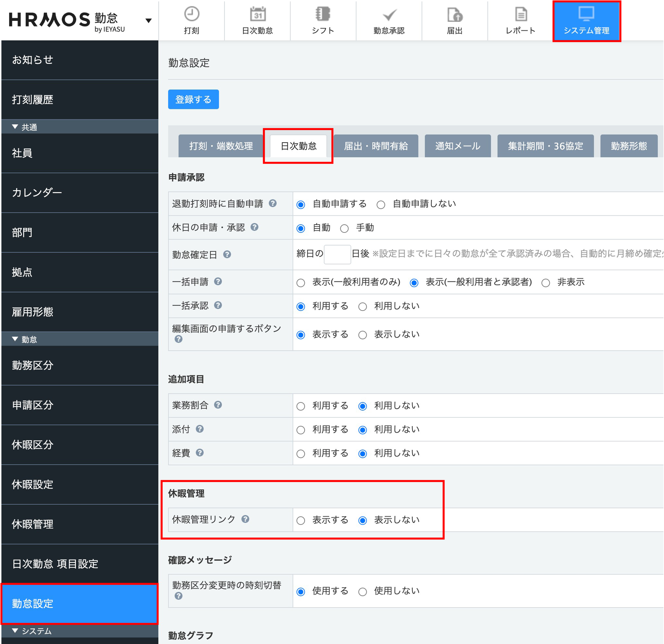Select 表示する for 休暇管理リンク
Image resolution: width=664 pixels, height=644 pixels.
(x=301, y=520)
